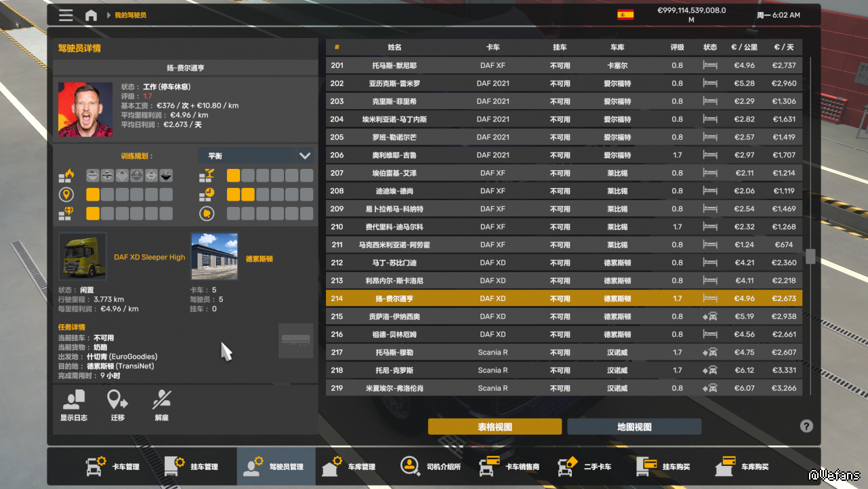Click the driver portrait photo
Image resolution: width=868 pixels, height=489 pixels.
(85, 110)
